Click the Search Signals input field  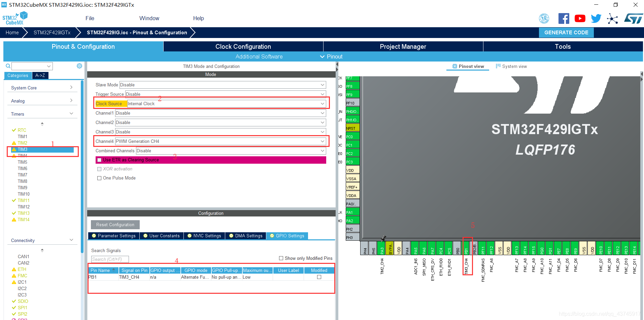pos(110,259)
